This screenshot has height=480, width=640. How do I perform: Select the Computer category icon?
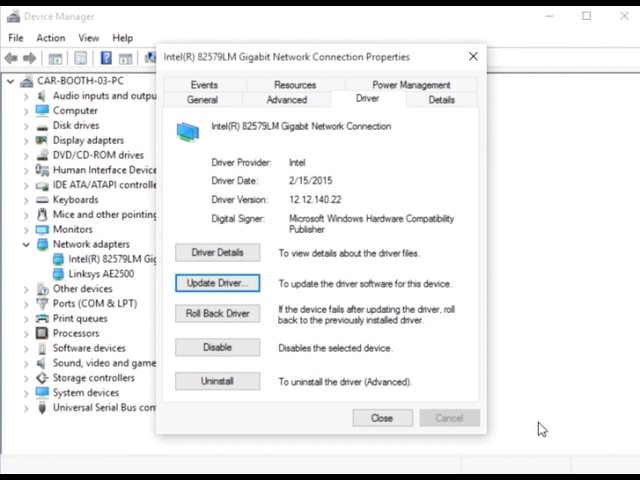[x=42, y=111]
